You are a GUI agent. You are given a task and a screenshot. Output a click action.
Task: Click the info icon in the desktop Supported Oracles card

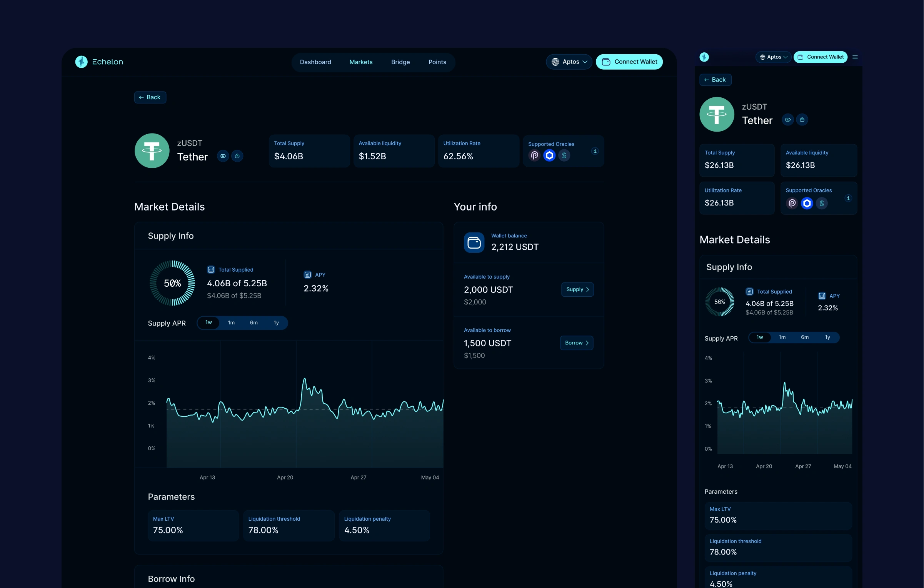click(x=595, y=151)
